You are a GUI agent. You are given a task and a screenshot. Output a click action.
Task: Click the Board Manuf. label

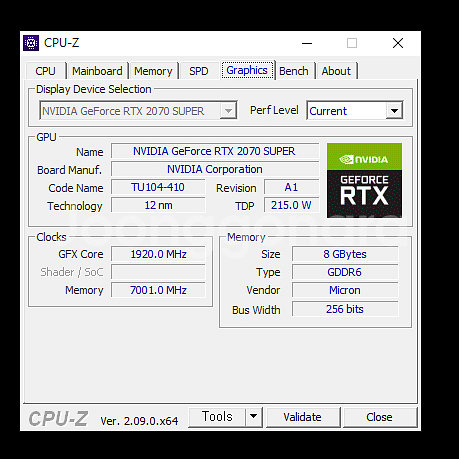click(x=69, y=170)
